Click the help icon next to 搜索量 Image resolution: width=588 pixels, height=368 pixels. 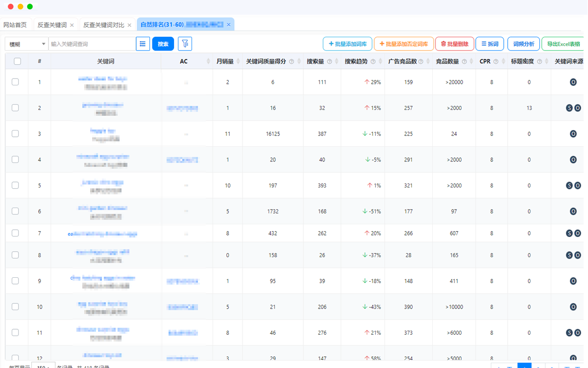point(329,62)
